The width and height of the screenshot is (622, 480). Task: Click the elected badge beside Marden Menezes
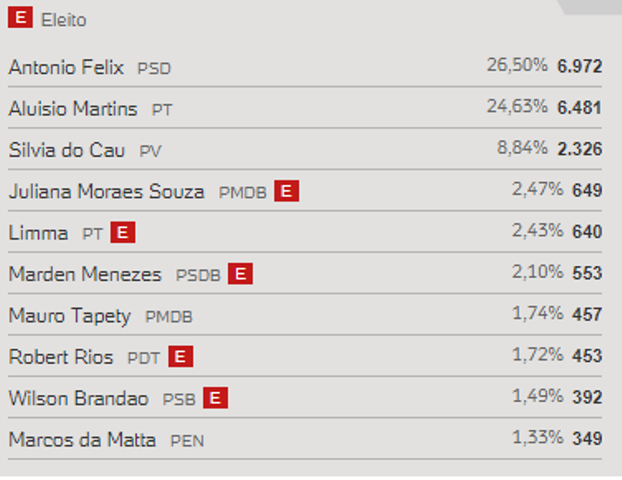pos(240,274)
